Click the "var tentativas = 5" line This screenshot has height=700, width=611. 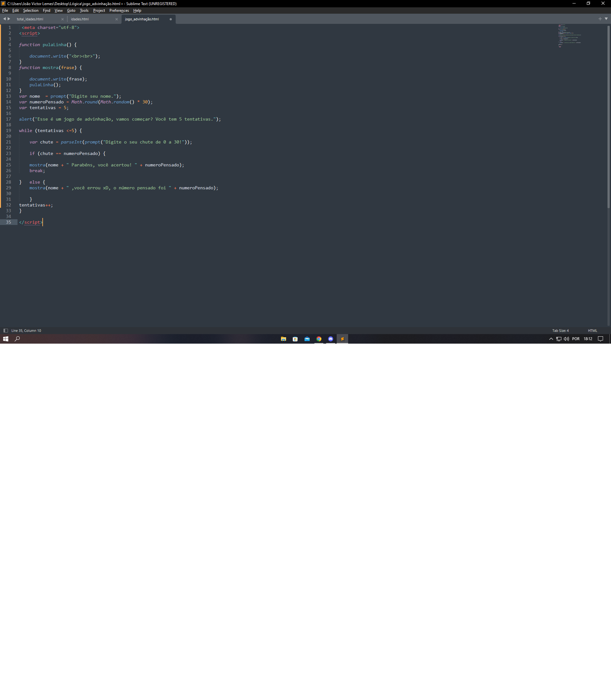pos(44,108)
